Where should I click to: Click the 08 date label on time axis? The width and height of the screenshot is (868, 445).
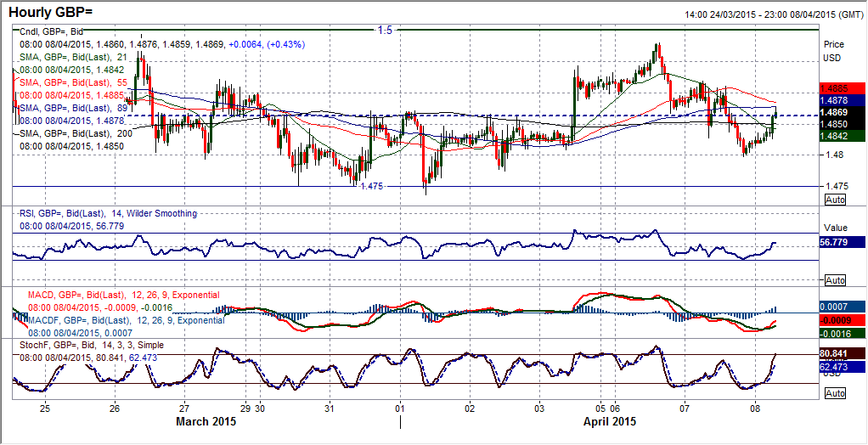pyautogui.click(x=755, y=408)
